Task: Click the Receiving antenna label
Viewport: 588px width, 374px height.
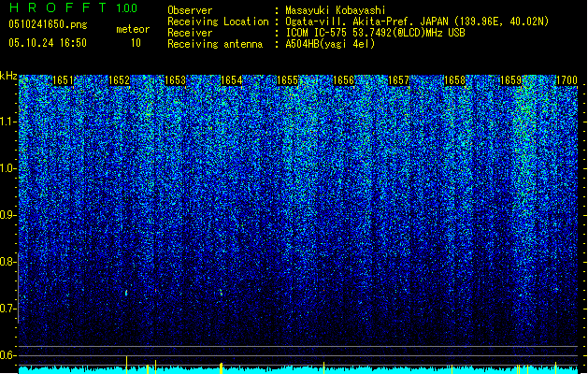Action: (x=215, y=44)
